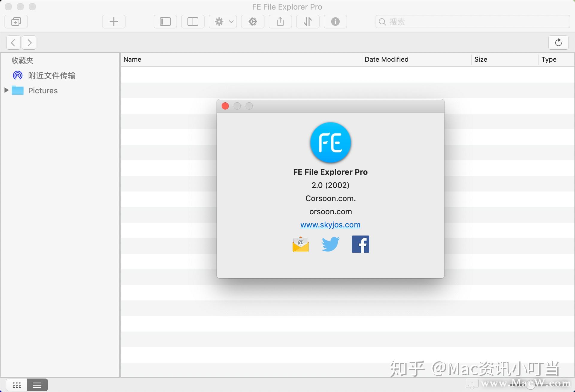Open the www.skyjos.com link
This screenshot has height=392, width=575.
coord(330,225)
